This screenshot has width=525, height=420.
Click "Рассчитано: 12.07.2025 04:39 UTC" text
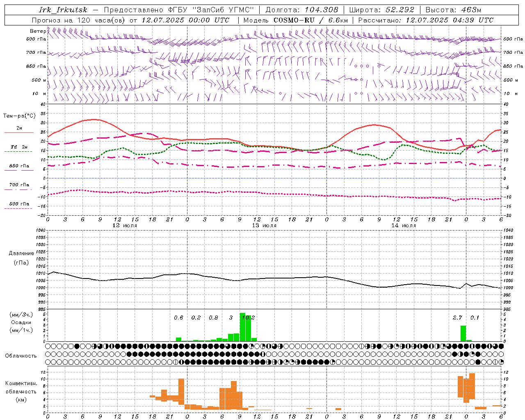(426, 20)
